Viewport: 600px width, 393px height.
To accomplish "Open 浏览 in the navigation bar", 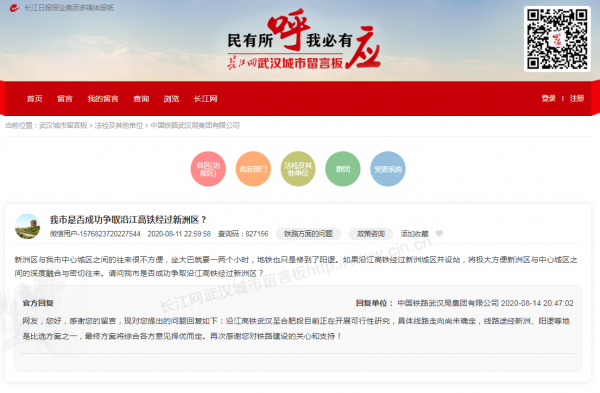I will tap(171, 99).
